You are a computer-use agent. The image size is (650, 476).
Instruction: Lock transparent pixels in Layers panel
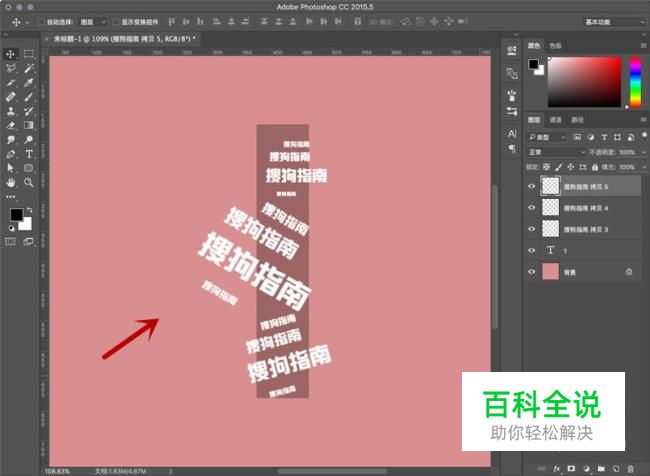pos(546,167)
